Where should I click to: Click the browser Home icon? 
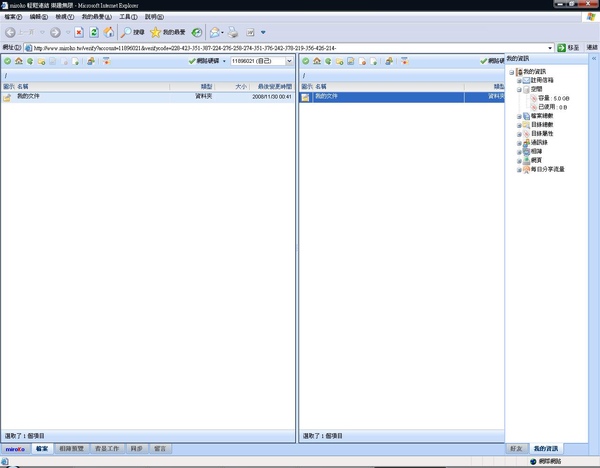point(109,33)
